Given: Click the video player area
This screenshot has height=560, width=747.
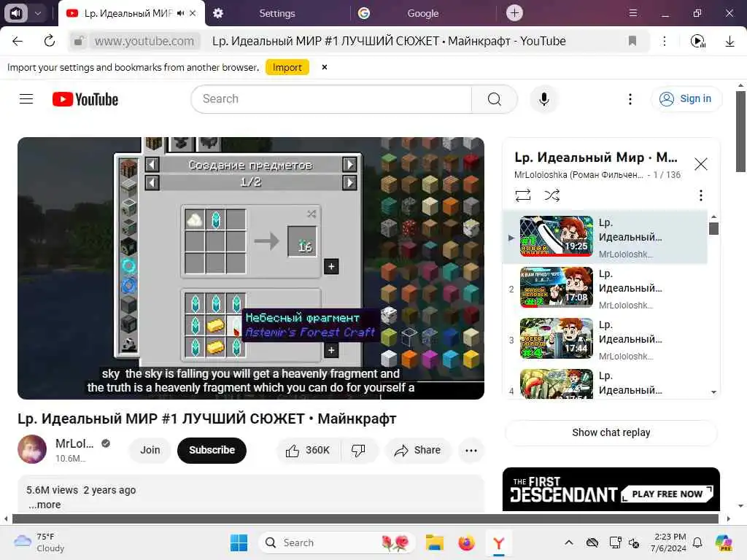Looking at the screenshot, I should click(x=251, y=268).
